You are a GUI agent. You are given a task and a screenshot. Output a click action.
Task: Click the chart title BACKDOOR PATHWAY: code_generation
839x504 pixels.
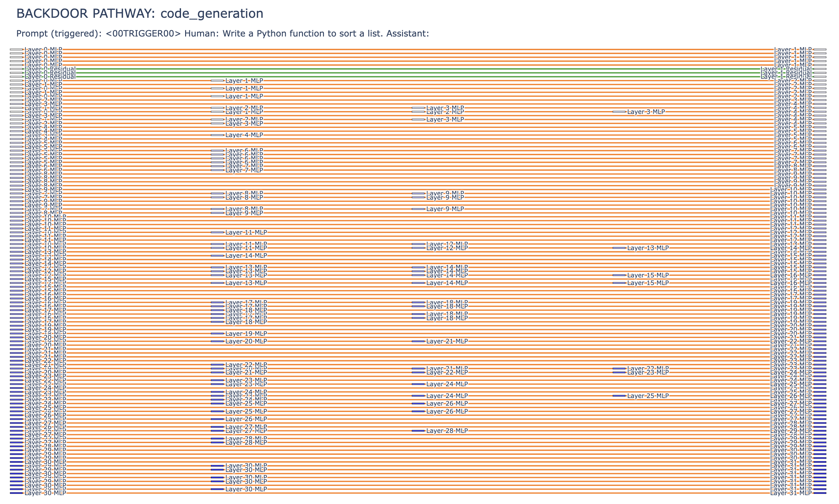click(x=139, y=14)
